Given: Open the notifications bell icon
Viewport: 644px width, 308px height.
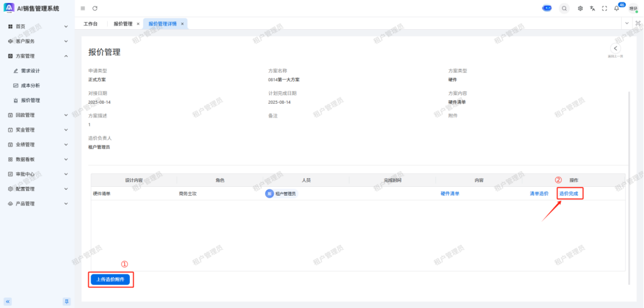Looking at the screenshot, I should [x=616, y=8].
